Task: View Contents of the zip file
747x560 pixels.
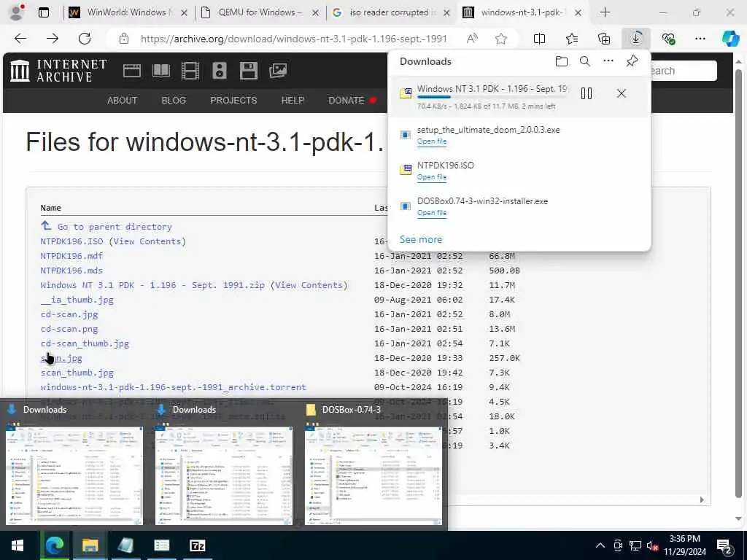Action: pyautogui.click(x=309, y=285)
